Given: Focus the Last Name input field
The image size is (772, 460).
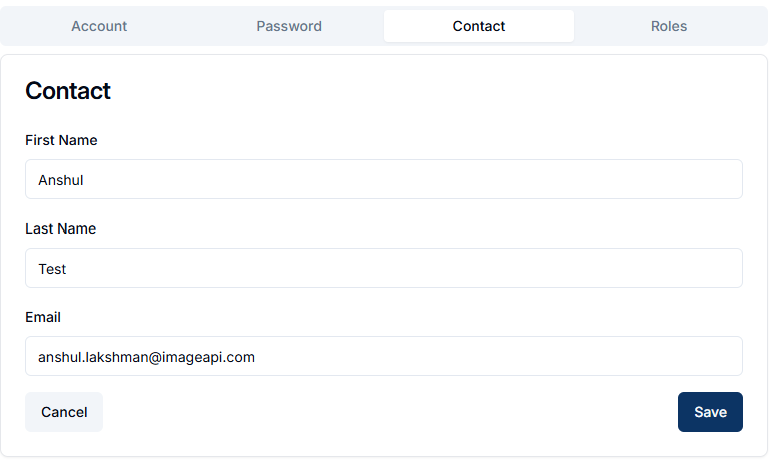Looking at the screenshot, I should [x=384, y=268].
